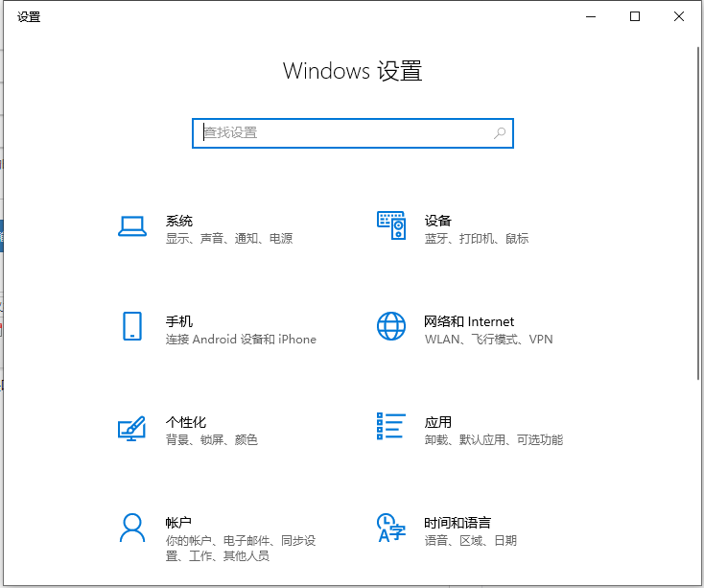
Task: Open the 系统 laptop icon
Action: pos(132,225)
